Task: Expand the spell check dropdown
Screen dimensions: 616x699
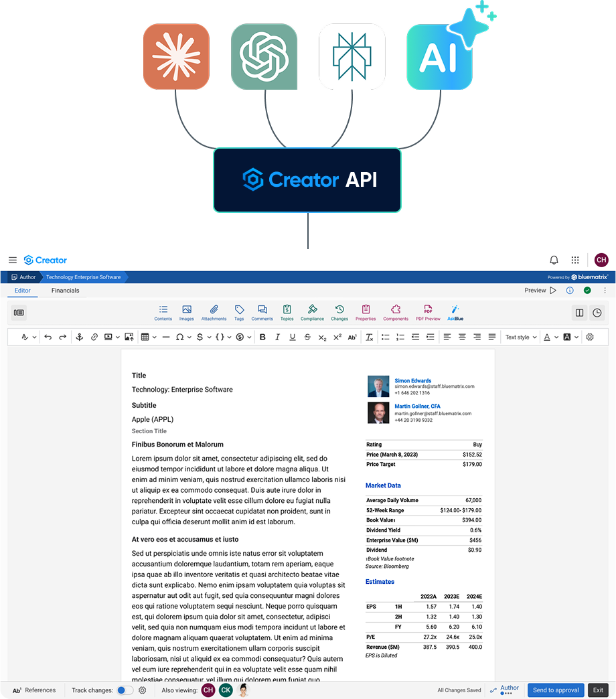Action: [x=34, y=337]
